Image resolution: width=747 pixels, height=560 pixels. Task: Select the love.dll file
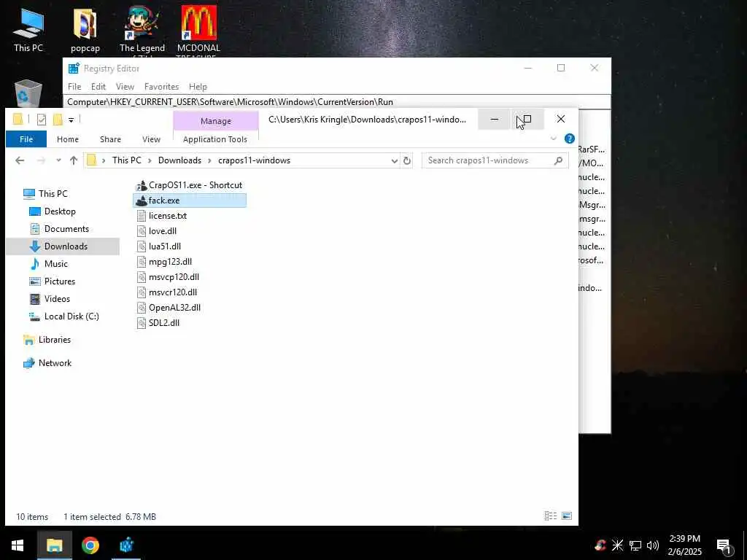(156, 231)
